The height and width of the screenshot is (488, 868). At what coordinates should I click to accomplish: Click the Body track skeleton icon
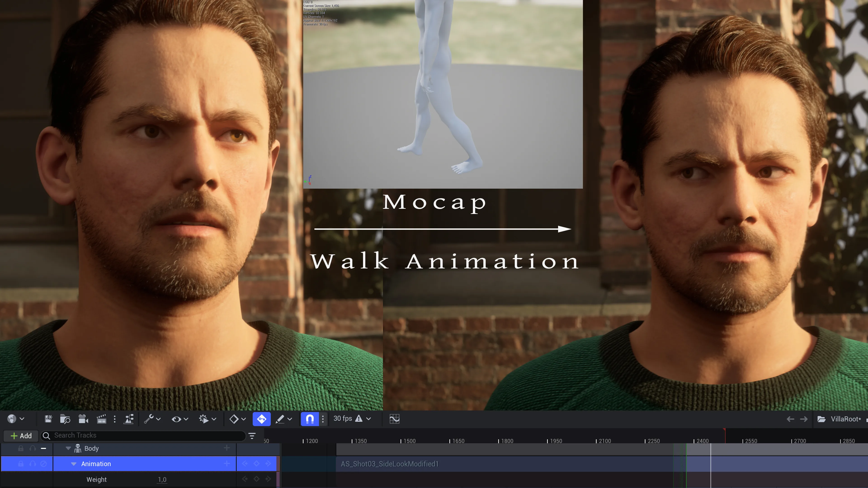pos(78,448)
